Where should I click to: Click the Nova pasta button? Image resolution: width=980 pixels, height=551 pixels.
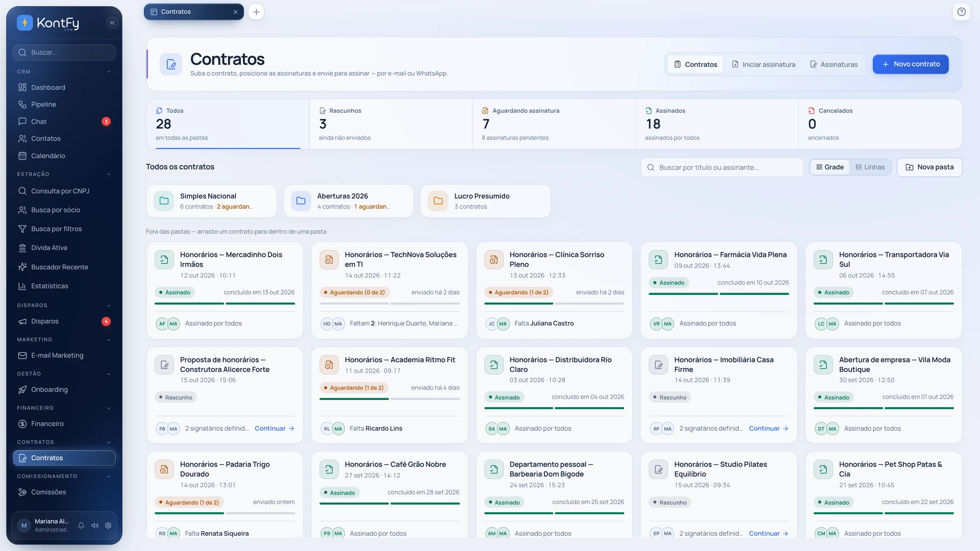[929, 167]
